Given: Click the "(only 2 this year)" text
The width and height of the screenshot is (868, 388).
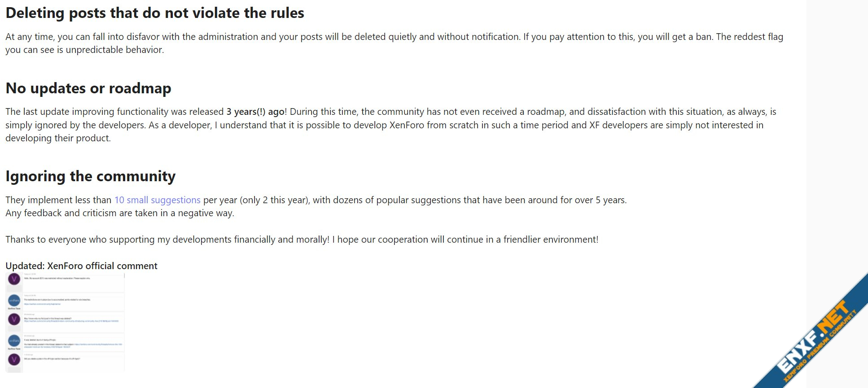Looking at the screenshot, I should click(274, 200).
